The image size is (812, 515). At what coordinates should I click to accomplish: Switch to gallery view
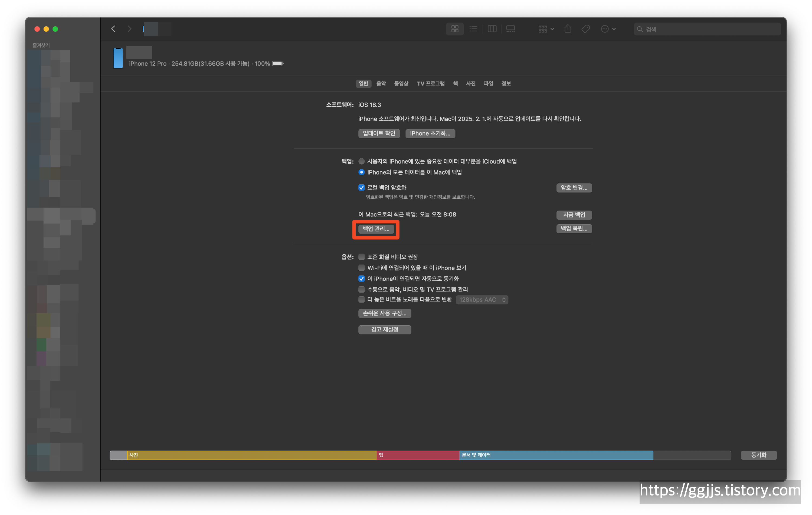pos(510,29)
